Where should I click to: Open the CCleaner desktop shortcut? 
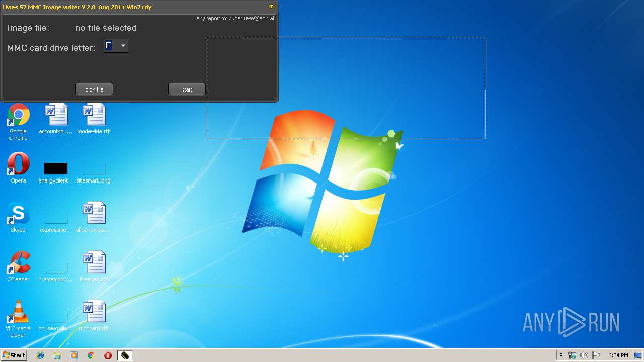click(18, 266)
